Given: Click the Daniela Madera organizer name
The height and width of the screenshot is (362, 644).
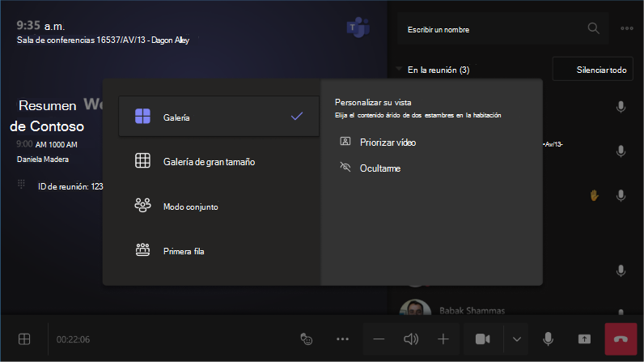Looking at the screenshot, I should click(43, 160).
